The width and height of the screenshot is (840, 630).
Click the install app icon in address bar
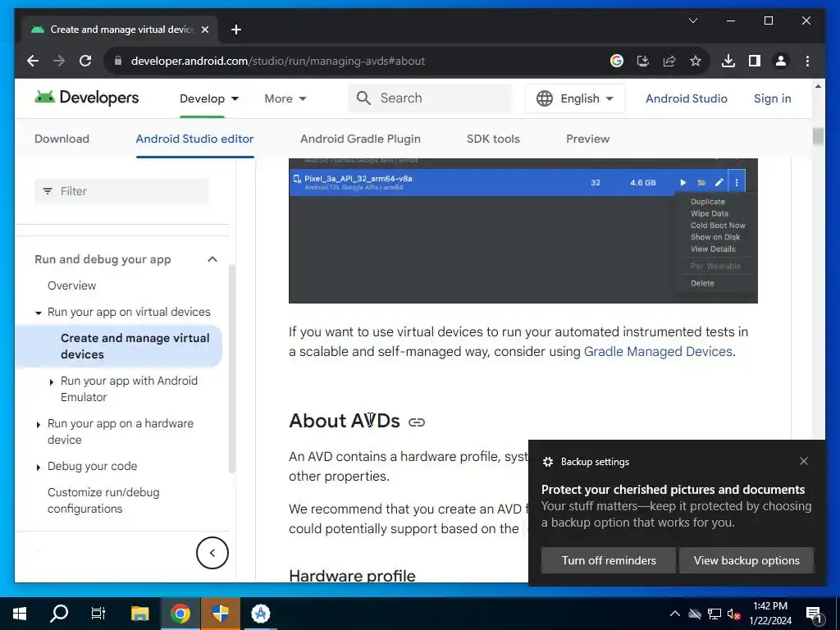click(x=643, y=61)
